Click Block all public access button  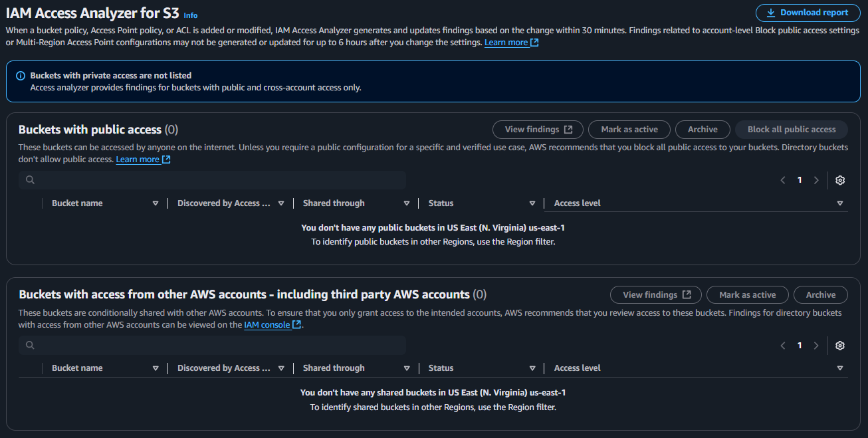click(x=791, y=130)
